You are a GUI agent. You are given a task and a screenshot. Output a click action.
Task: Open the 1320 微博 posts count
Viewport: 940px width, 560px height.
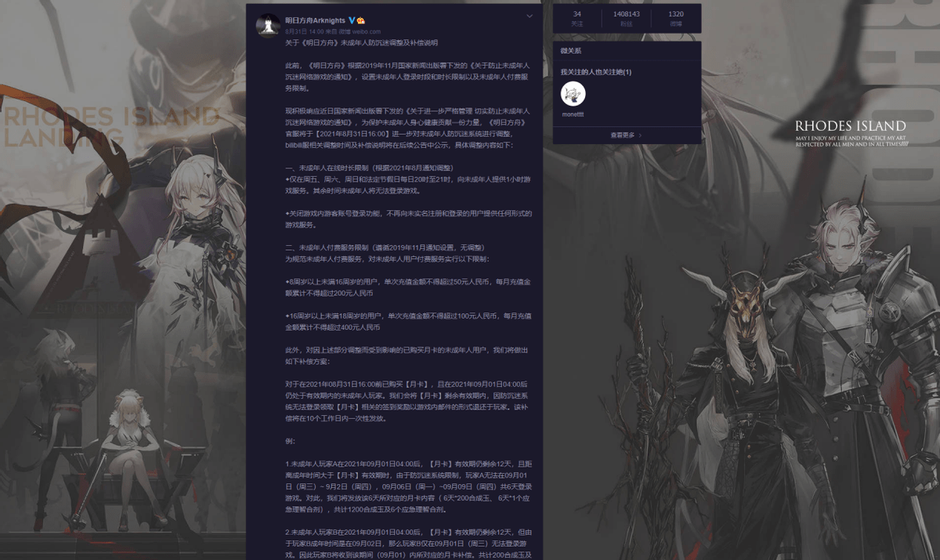(x=676, y=19)
